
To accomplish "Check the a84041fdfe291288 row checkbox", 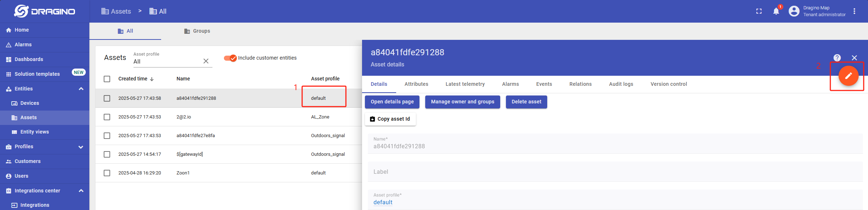I will pos(107,98).
